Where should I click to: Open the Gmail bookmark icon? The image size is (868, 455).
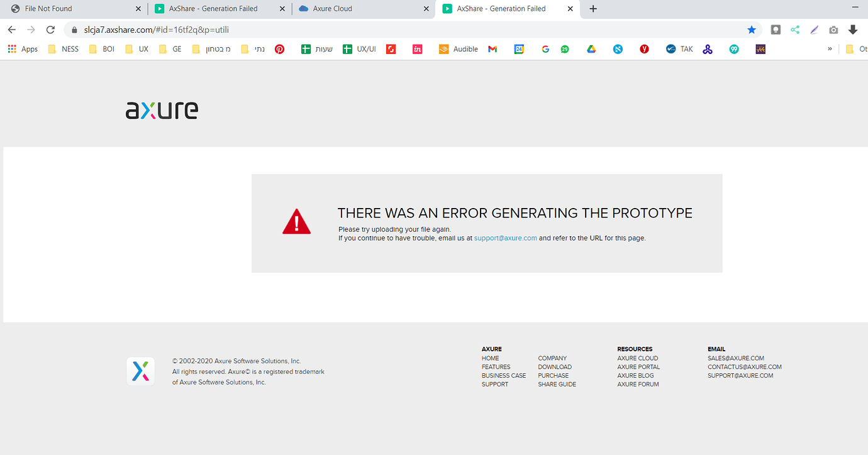coord(492,48)
